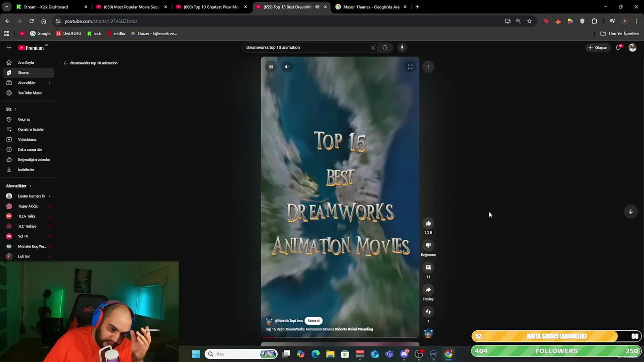The image size is (644, 362).
Task: Open the tab search dropdown arrow
Action: pos(7,7)
